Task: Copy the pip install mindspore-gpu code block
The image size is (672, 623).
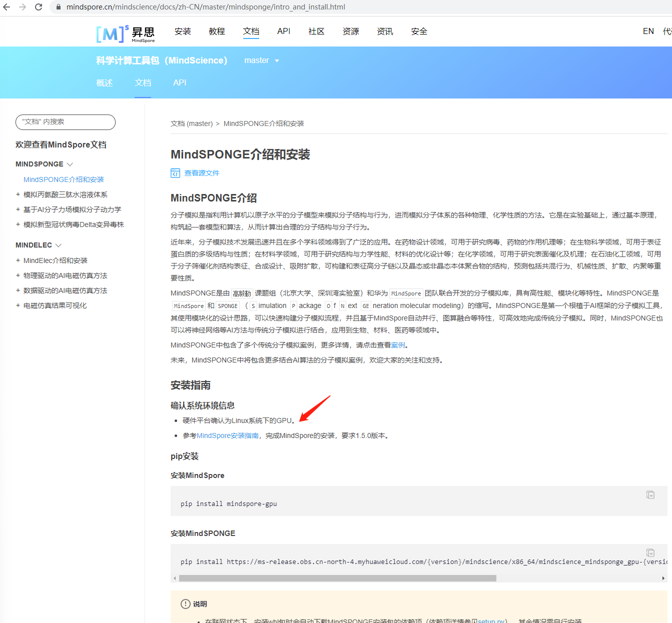Action: pos(650,494)
